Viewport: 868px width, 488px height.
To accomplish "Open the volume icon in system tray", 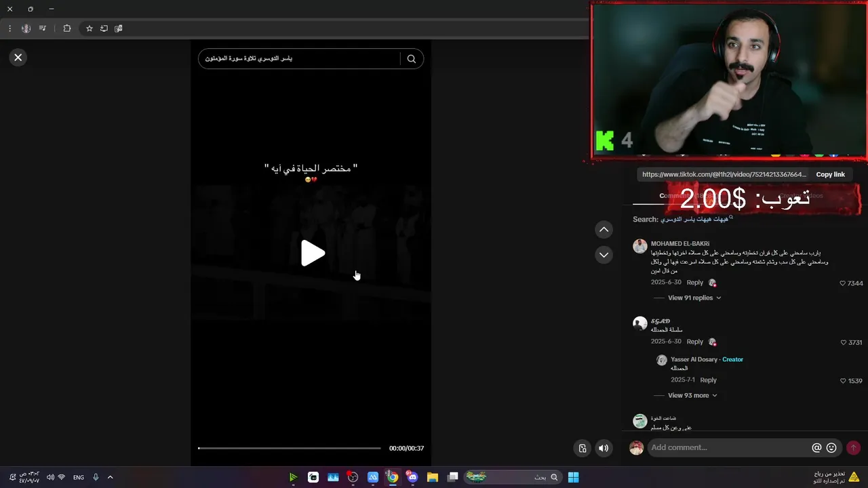I will 50,477.
